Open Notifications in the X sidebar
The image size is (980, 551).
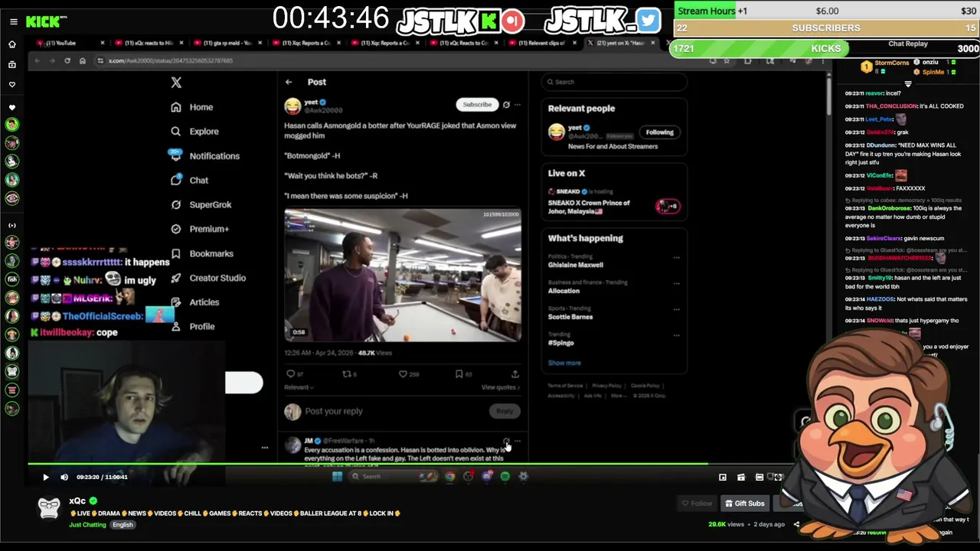(204, 156)
